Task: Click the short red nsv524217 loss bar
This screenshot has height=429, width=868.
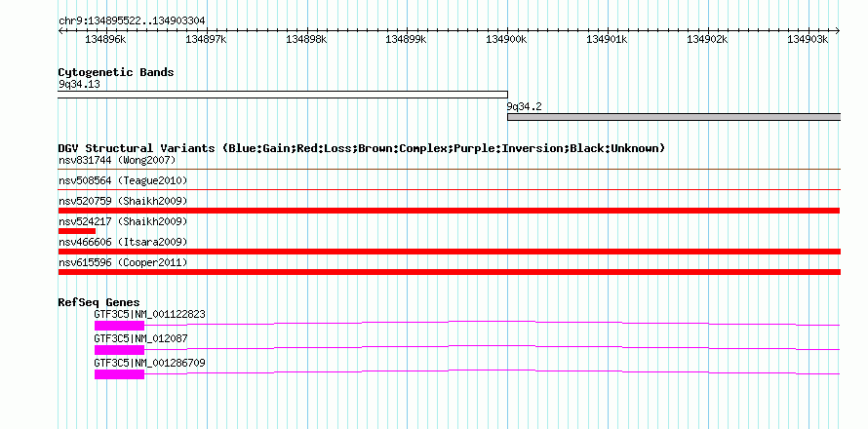Action: click(x=77, y=231)
